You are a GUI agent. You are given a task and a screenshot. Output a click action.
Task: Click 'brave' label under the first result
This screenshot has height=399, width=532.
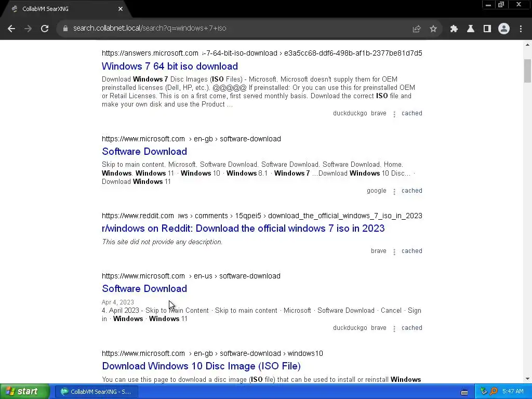tap(379, 113)
